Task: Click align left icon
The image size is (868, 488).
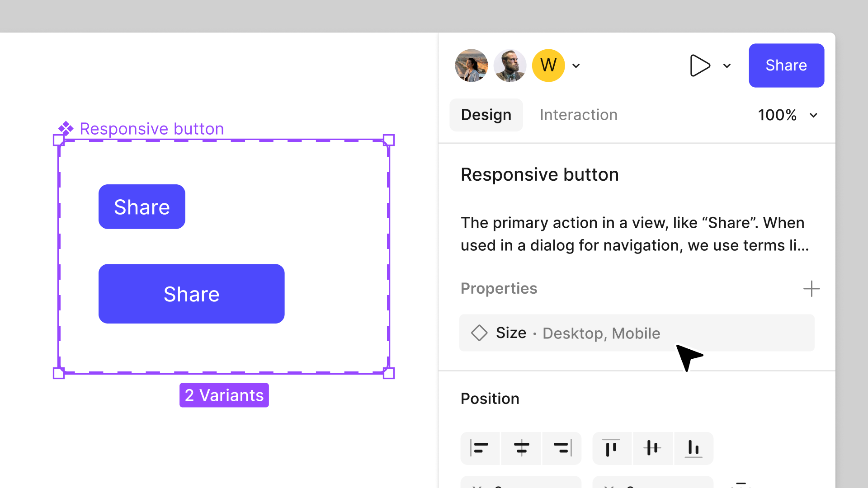Action: 480,448
